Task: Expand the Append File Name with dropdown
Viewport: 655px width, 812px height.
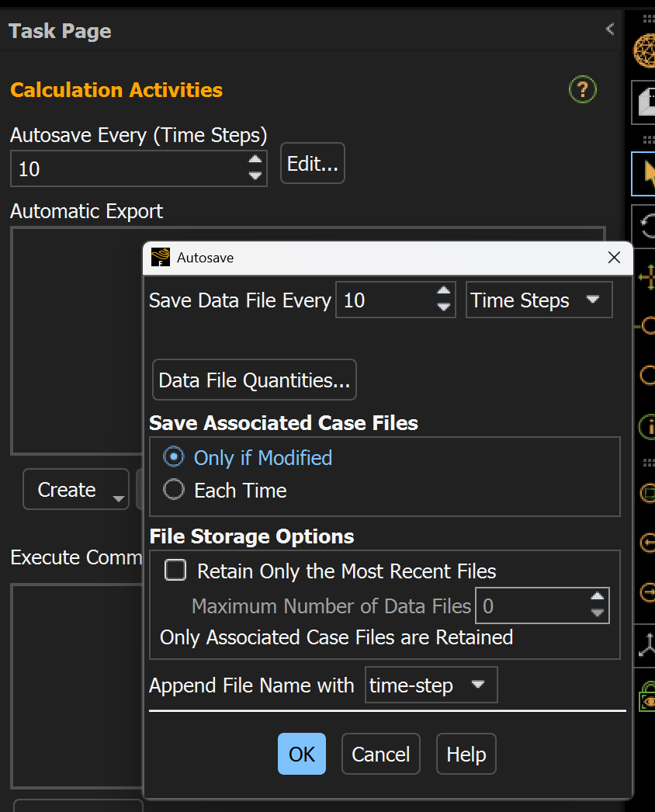Action: click(431, 685)
